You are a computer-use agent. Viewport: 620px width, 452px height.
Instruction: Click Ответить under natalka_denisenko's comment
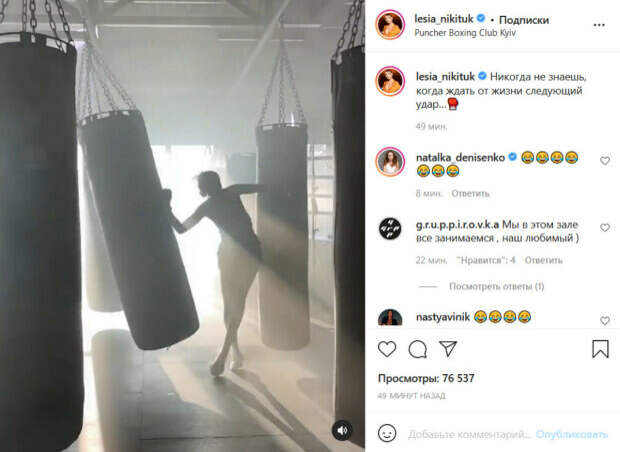pyautogui.click(x=471, y=193)
